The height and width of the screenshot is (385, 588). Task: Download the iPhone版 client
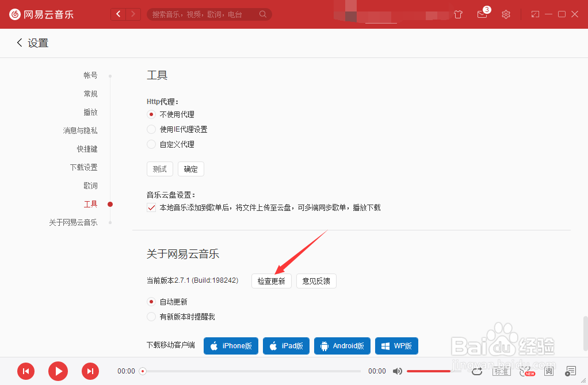point(231,346)
